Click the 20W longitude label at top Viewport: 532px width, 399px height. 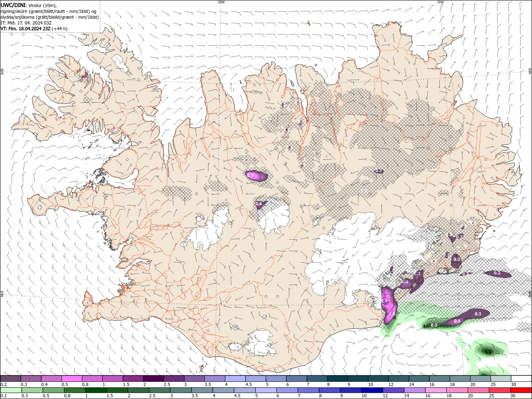point(221,2)
